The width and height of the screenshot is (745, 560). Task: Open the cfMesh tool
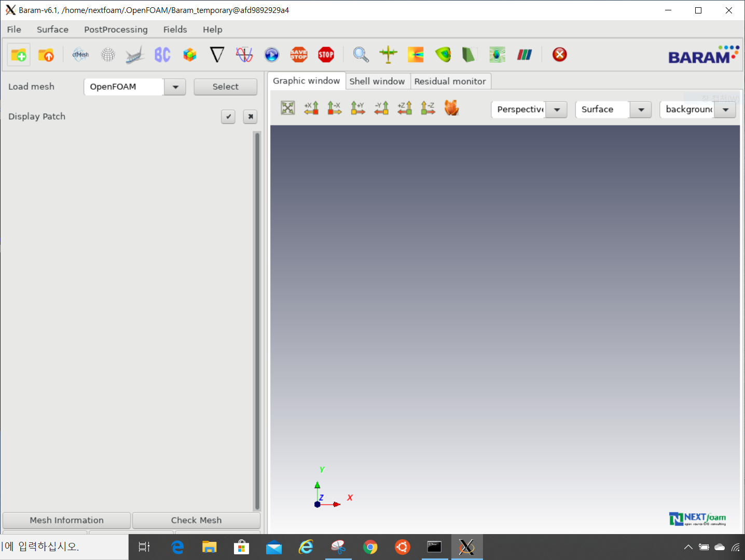tap(80, 54)
